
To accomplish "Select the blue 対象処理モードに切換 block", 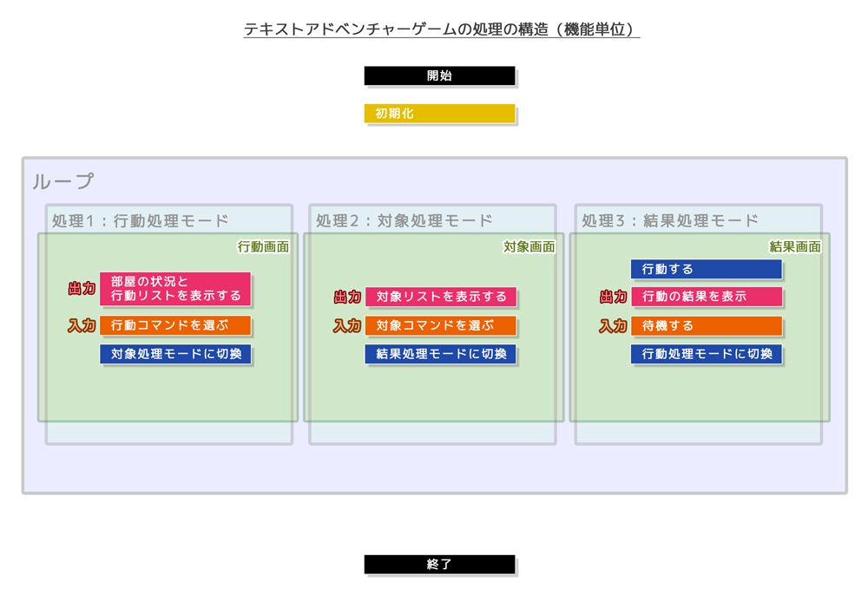I will tap(175, 354).
